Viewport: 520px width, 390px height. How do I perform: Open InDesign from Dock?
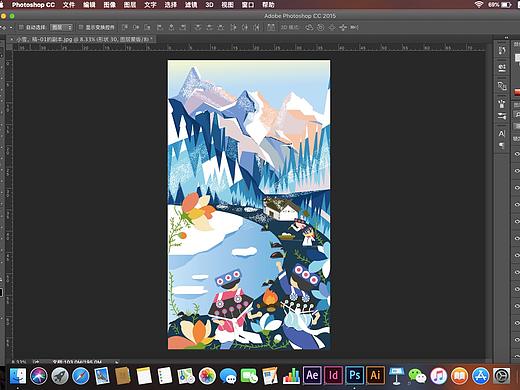[x=333, y=375]
